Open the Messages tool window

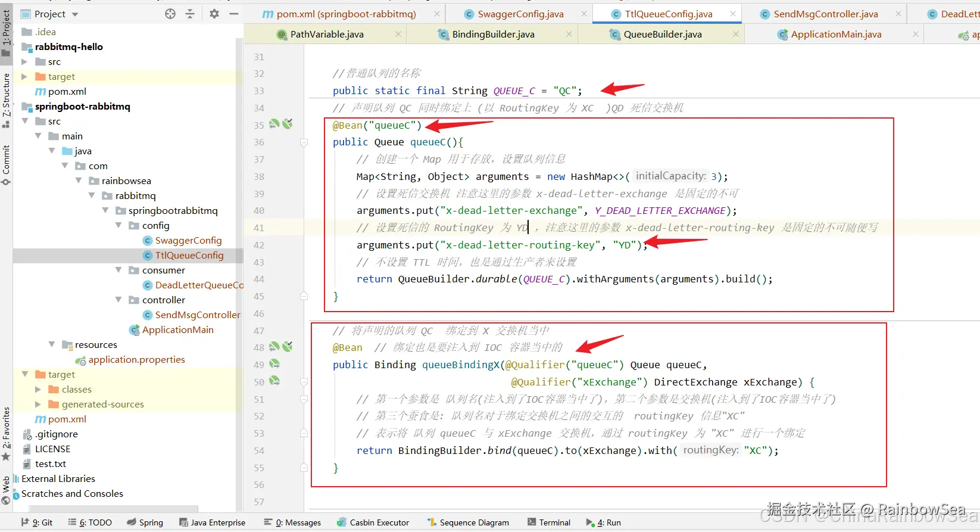(x=292, y=522)
